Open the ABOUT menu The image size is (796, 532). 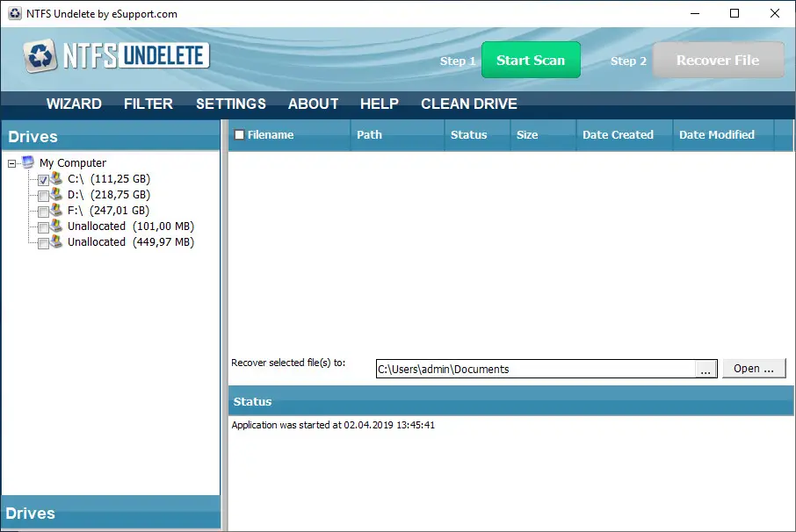click(x=314, y=104)
